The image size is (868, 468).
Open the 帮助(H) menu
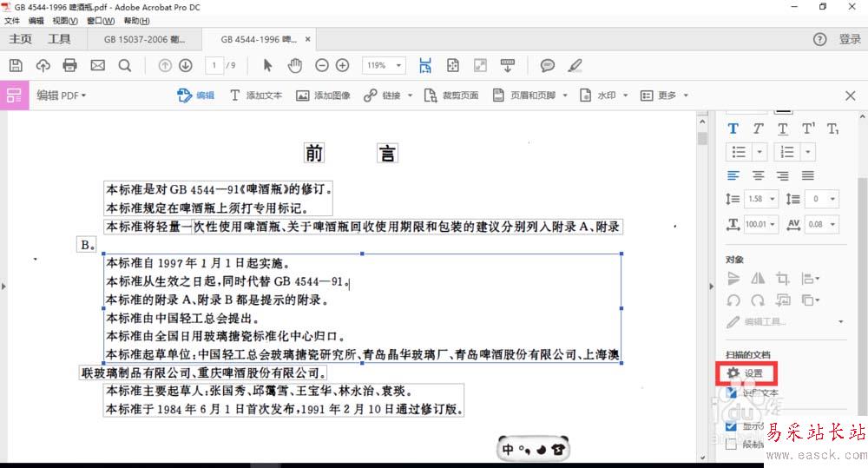(x=137, y=21)
